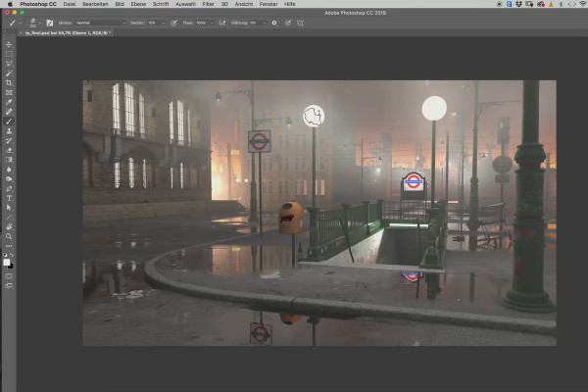Open the Bild menu
This screenshot has width=588, height=392.
pos(120,4)
